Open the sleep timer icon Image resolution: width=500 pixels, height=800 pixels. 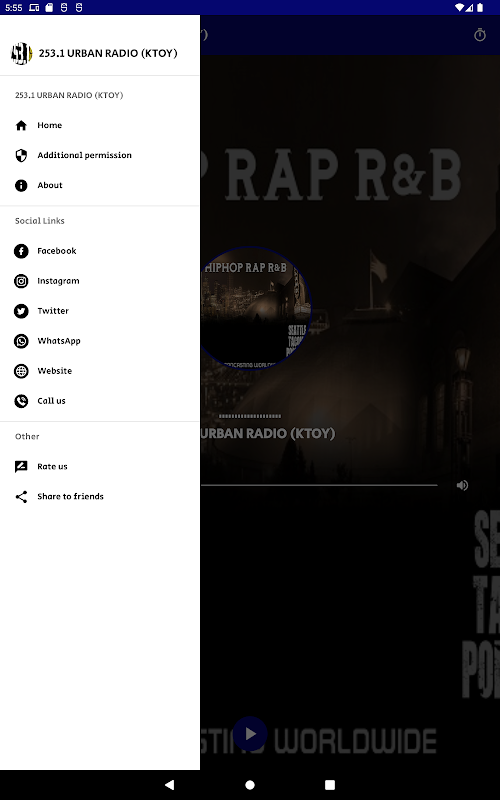click(x=480, y=35)
